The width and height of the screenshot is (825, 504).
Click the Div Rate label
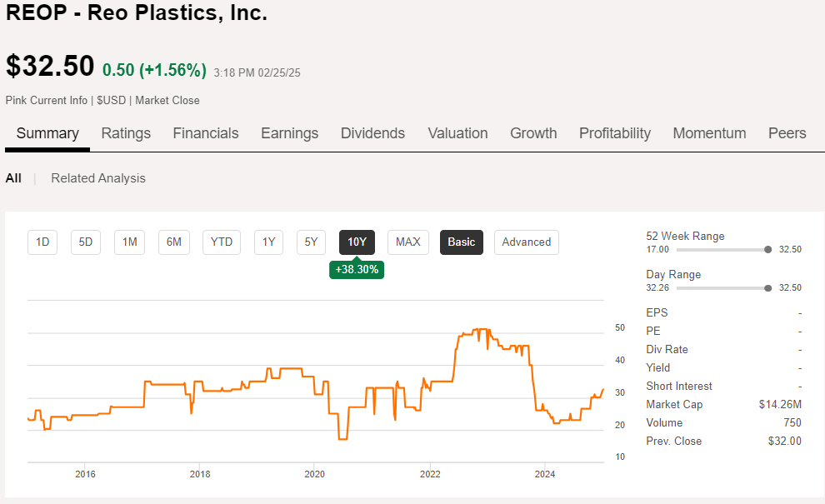point(667,349)
